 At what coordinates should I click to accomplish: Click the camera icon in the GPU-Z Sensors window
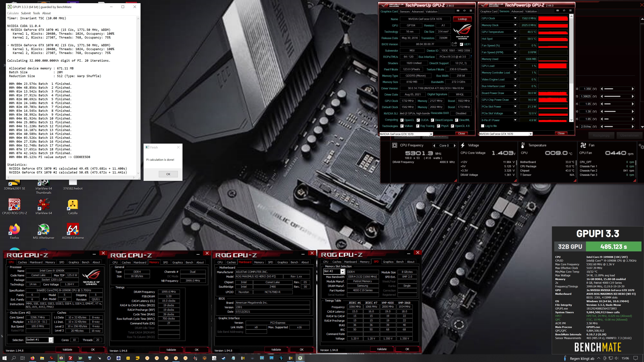click(x=557, y=11)
